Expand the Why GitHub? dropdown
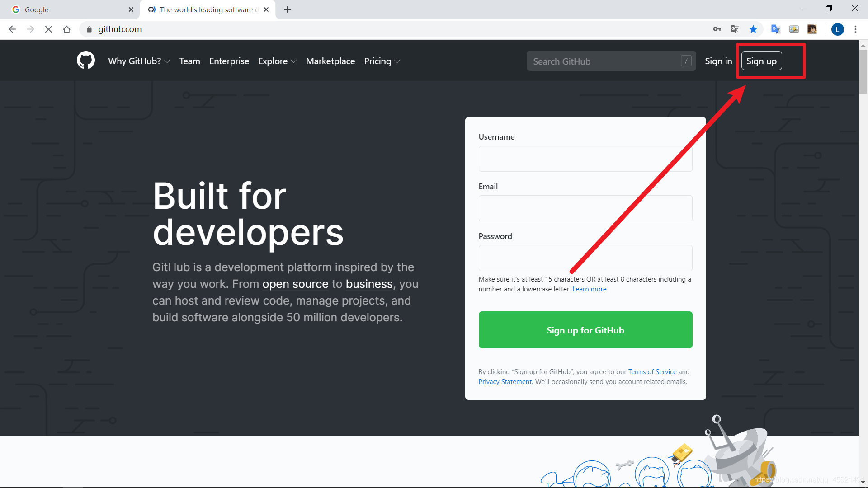Screen dimensions: 868x488 click(139, 61)
